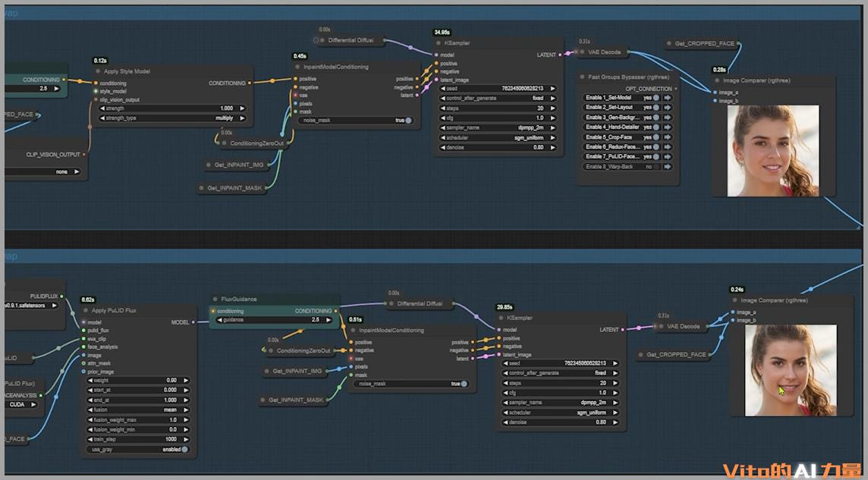Screen dimensions: 868x480
Task: Toggle noise_mask in the InpaintModelConditioning node timed 0.51s
Action: tap(464, 384)
